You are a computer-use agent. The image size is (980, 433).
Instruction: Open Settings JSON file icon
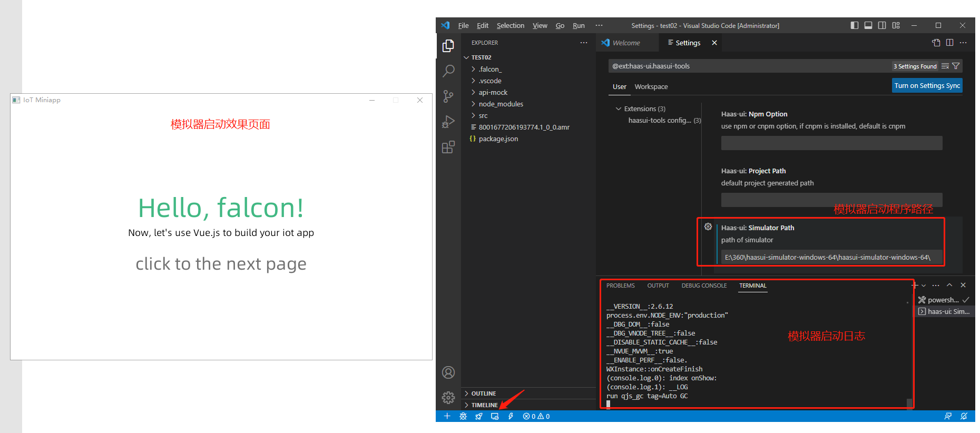[x=936, y=43]
